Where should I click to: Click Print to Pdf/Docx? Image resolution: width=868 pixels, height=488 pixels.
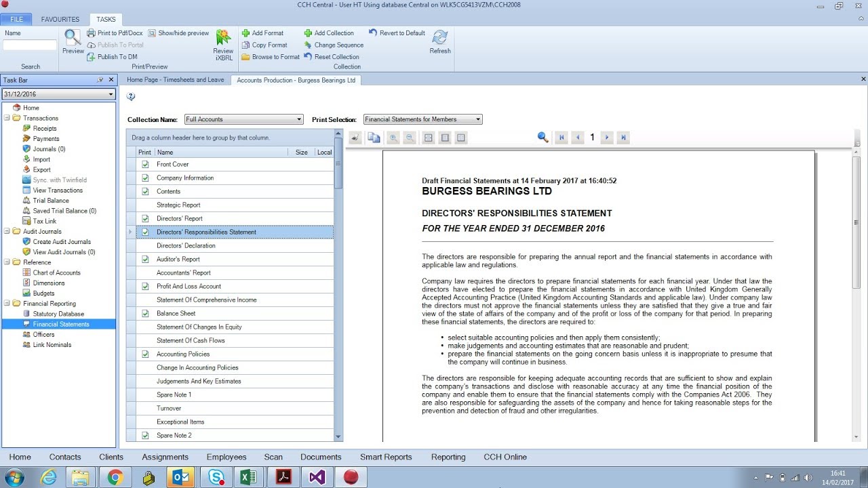click(x=115, y=33)
